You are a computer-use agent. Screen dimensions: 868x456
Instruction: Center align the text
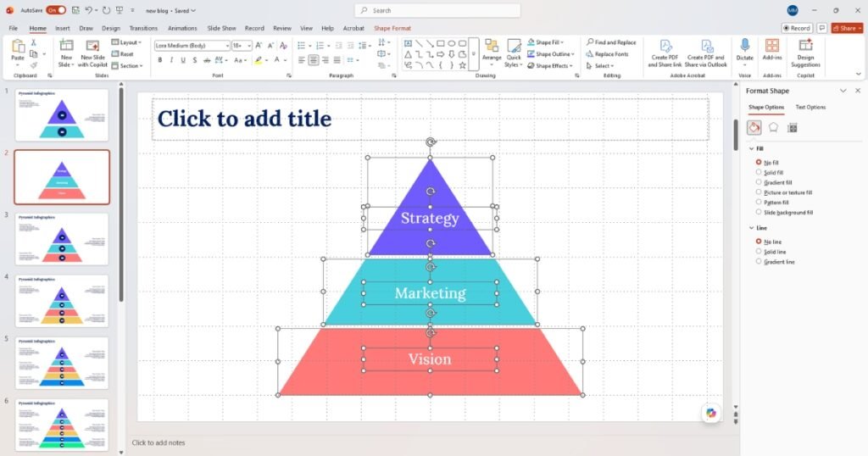(314, 60)
